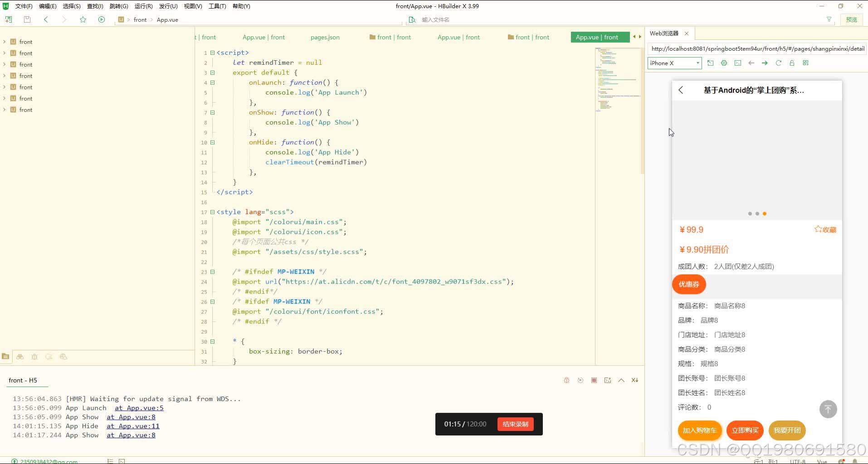Click the 收藏 favorite star
Image resolution: width=868 pixels, height=464 pixels.
[825, 229]
